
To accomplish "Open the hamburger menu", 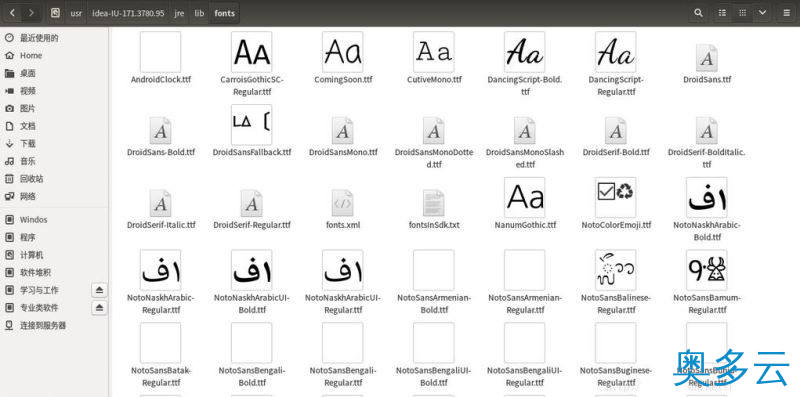I will pyautogui.click(x=786, y=13).
